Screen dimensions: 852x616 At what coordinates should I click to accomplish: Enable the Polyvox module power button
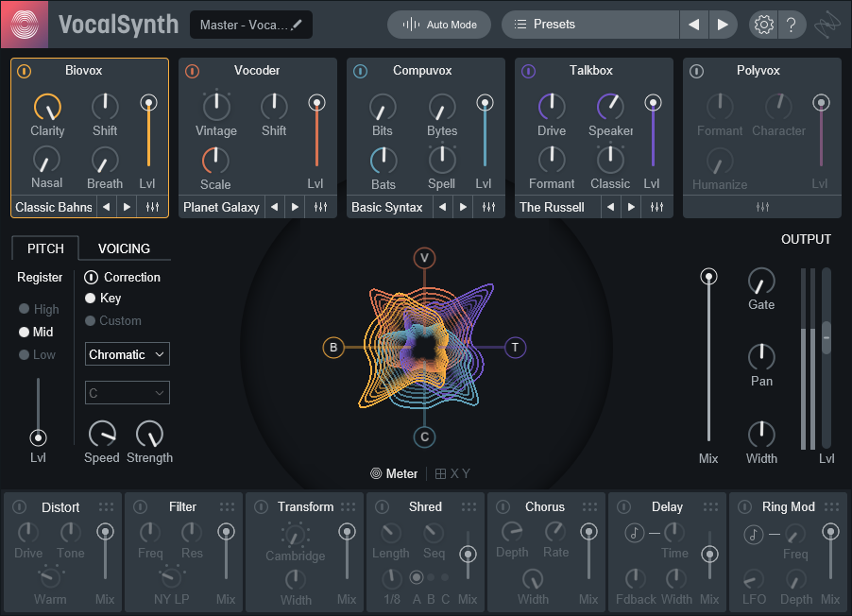click(696, 71)
